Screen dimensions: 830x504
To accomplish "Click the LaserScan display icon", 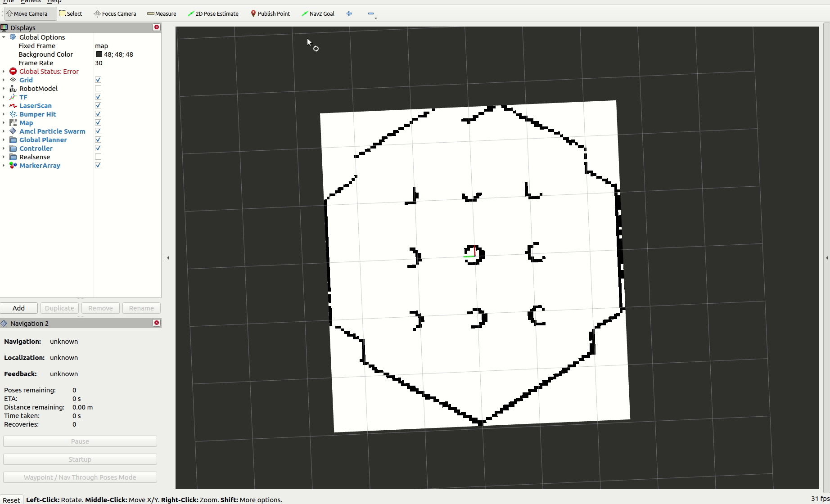I will 13,105.
